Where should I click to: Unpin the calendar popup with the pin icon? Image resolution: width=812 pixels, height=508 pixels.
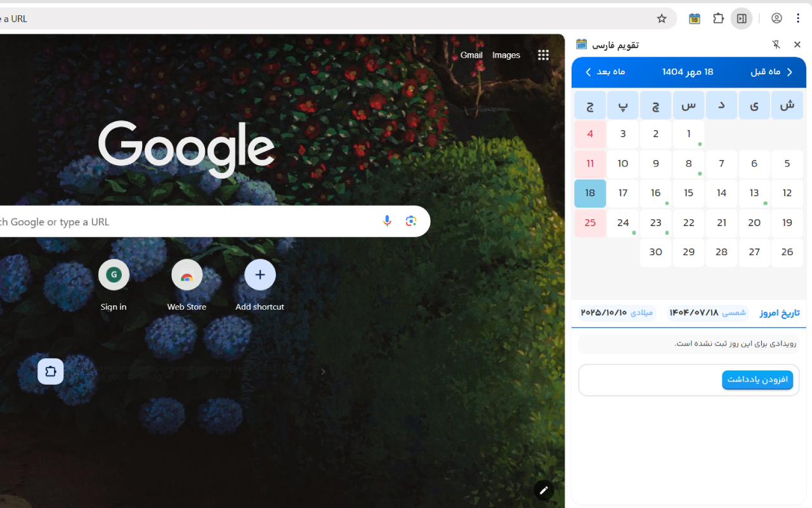click(x=776, y=44)
